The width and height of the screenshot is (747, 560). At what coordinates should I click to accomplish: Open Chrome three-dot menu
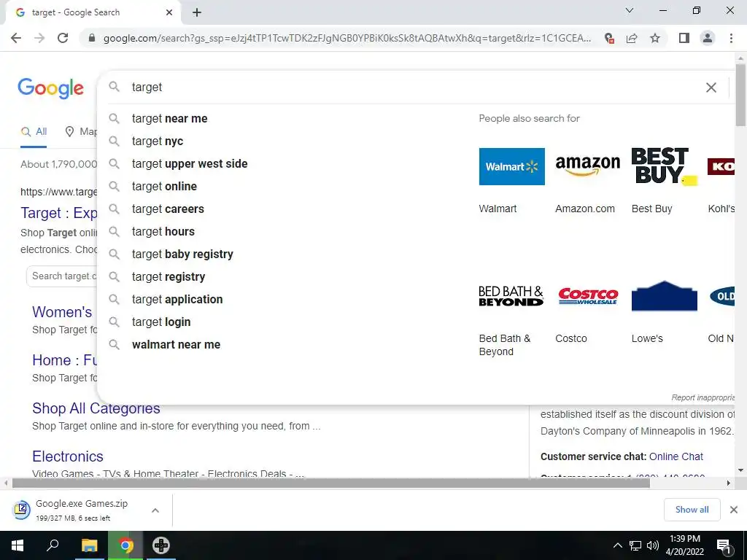pyautogui.click(x=731, y=38)
